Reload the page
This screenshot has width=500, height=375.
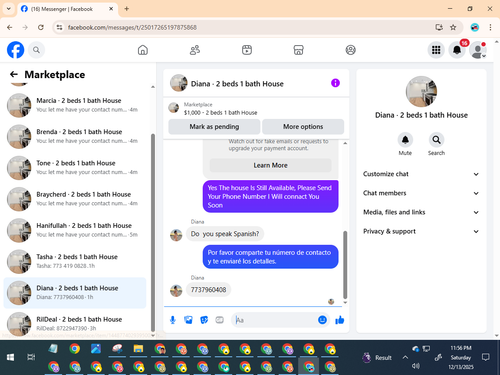[x=41, y=27]
